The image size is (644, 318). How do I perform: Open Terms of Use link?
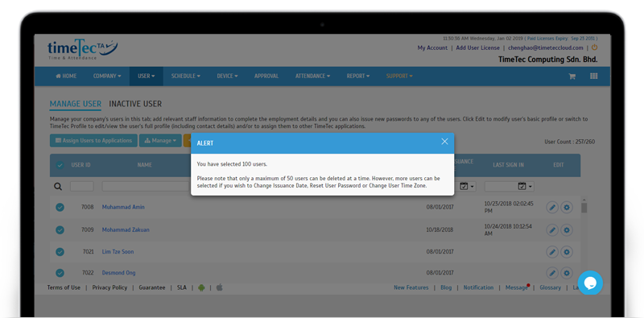coord(64,287)
